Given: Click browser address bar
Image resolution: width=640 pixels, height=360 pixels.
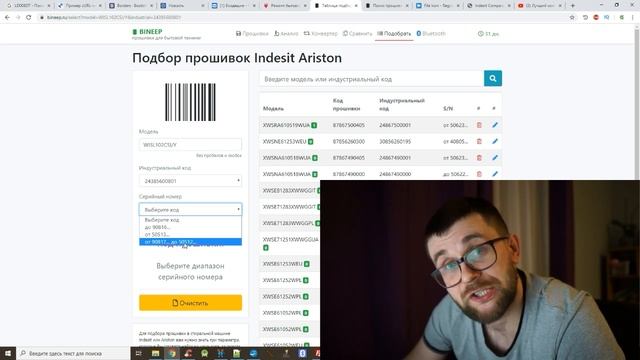Looking at the screenshot, I should tap(302, 17).
